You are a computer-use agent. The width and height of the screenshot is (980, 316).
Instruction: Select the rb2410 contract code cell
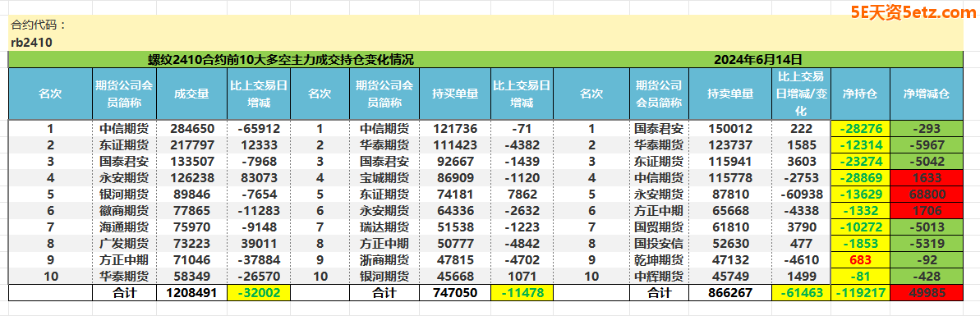point(31,43)
